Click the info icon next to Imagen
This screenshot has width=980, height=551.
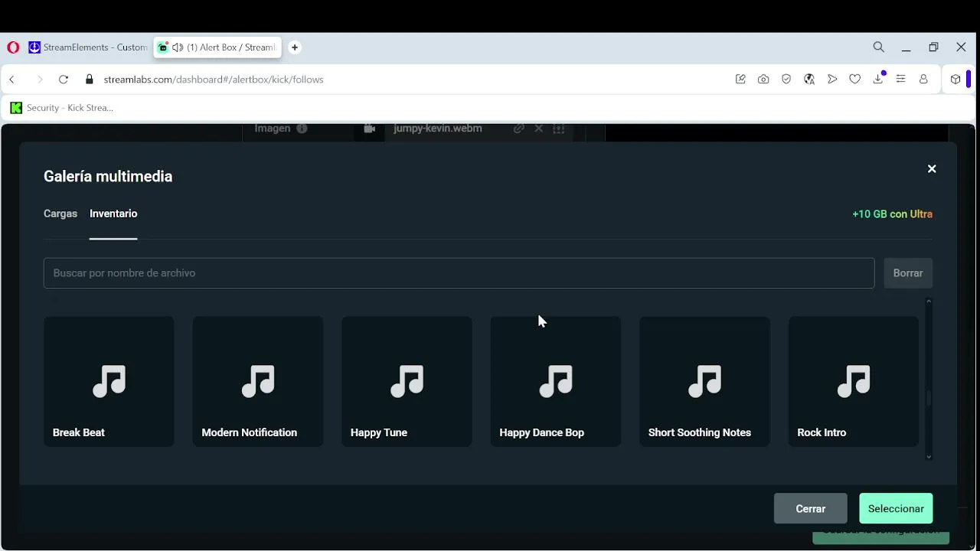[302, 129]
